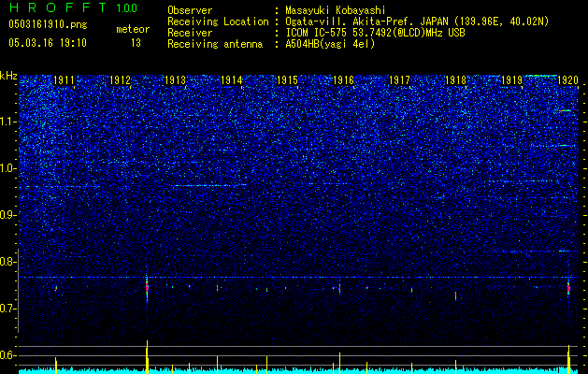The height and width of the screenshot is (374, 588).
Task: Click the 1915 time marker
Action: pos(287,80)
